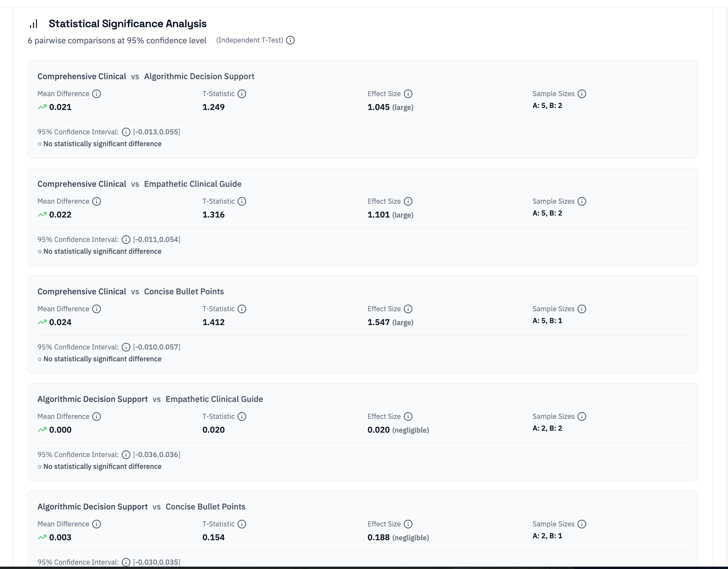The width and height of the screenshot is (728, 569).
Task: Click Mean Difference info icon in Comprehensive vs Algorithmic card
Action: pyautogui.click(x=97, y=94)
